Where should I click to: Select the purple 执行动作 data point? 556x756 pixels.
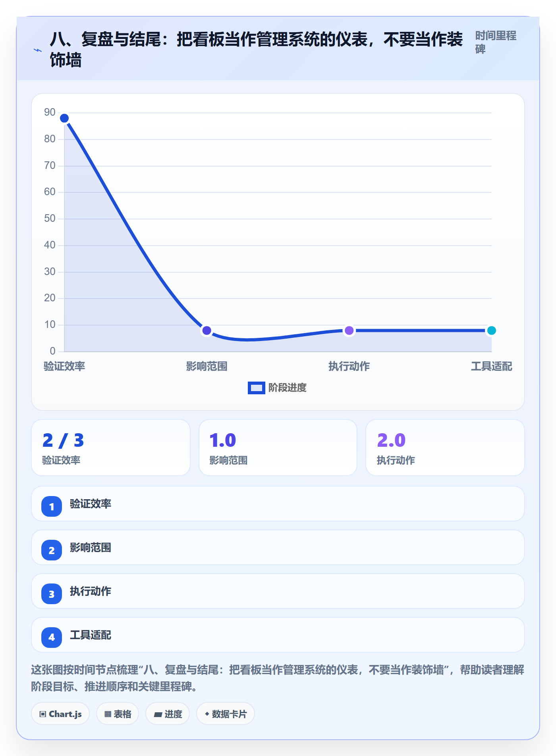click(349, 330)
